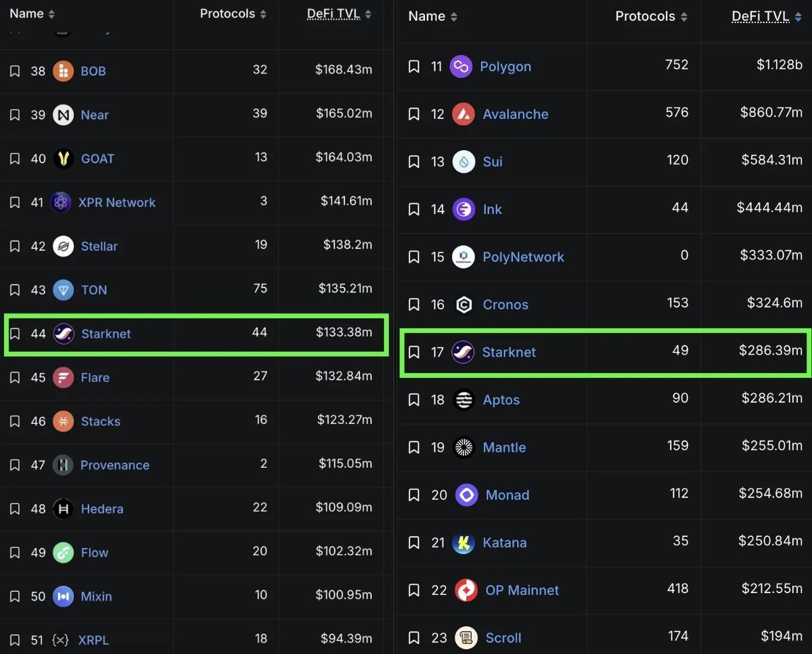Screen dimensions: 812x654
Task: Click the PolyNetwork logo icon
Action: click(464, 257)
